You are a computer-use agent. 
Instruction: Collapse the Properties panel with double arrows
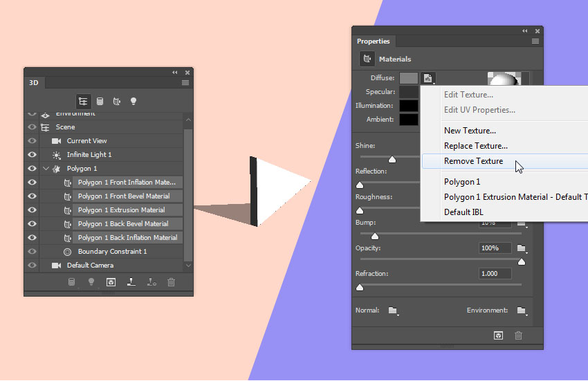524,30
